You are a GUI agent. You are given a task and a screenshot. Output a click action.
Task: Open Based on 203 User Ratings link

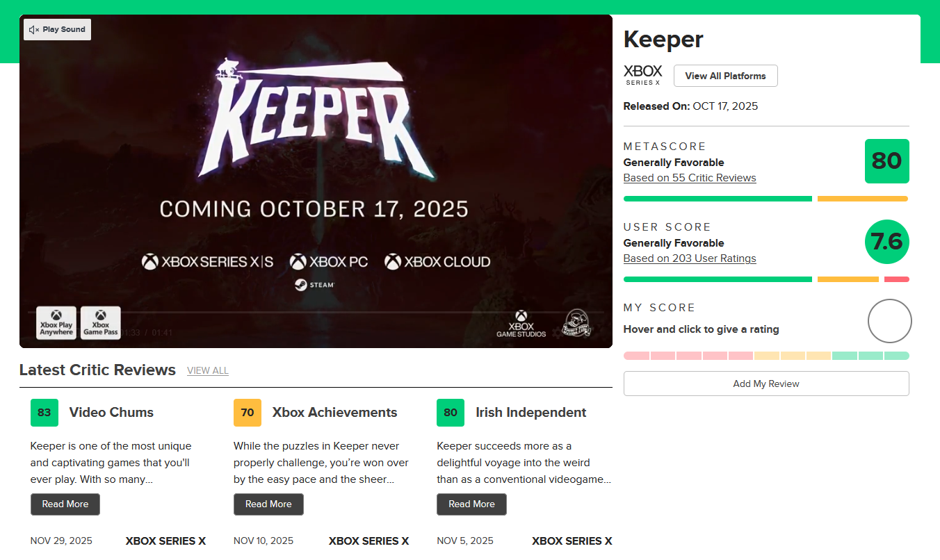pyautogui.click(x=689, y=258)
